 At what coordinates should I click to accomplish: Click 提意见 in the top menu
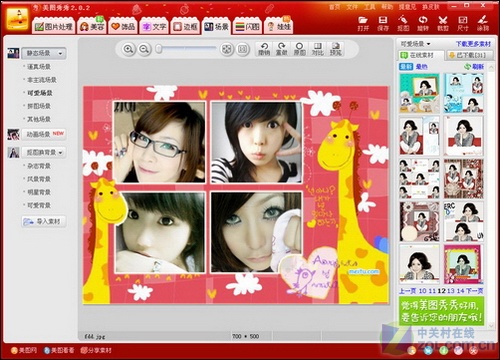coord(408,7)
